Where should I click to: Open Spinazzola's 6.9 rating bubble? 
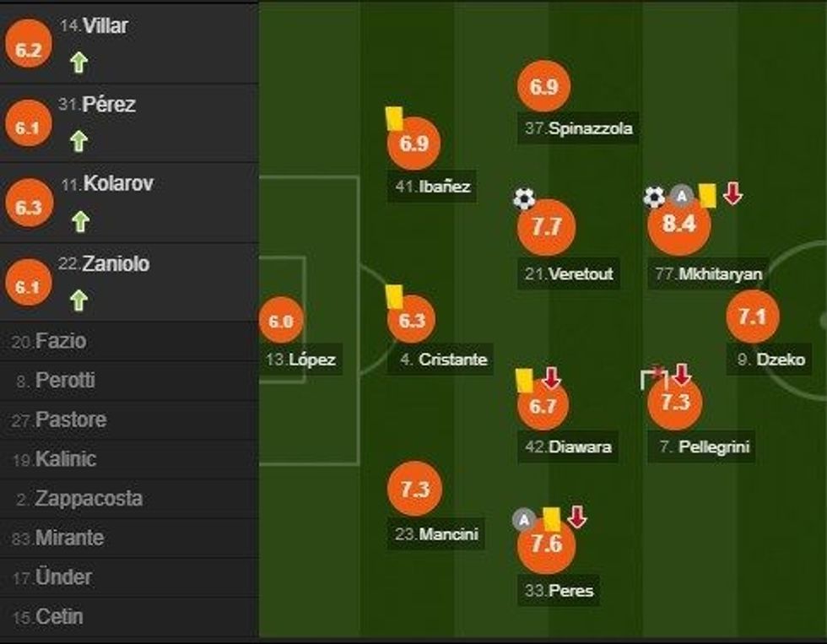point(544,87)
